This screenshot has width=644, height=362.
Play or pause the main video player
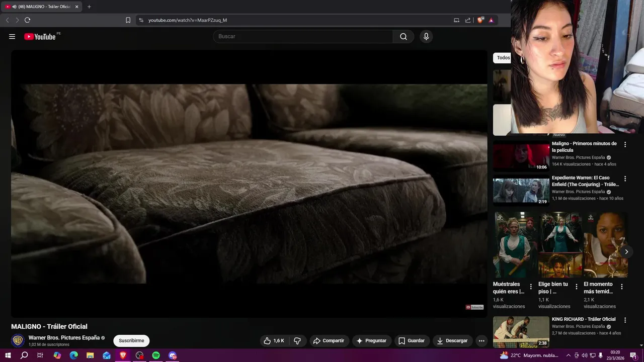[249, 184]
